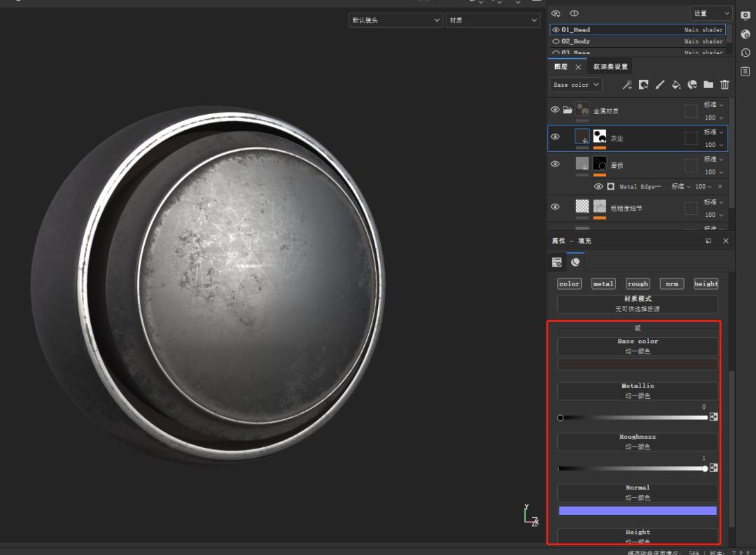756x555 pixels.
Task: Select the 灰尘 layer mask thumbnail
Action: tap(599, 136)
